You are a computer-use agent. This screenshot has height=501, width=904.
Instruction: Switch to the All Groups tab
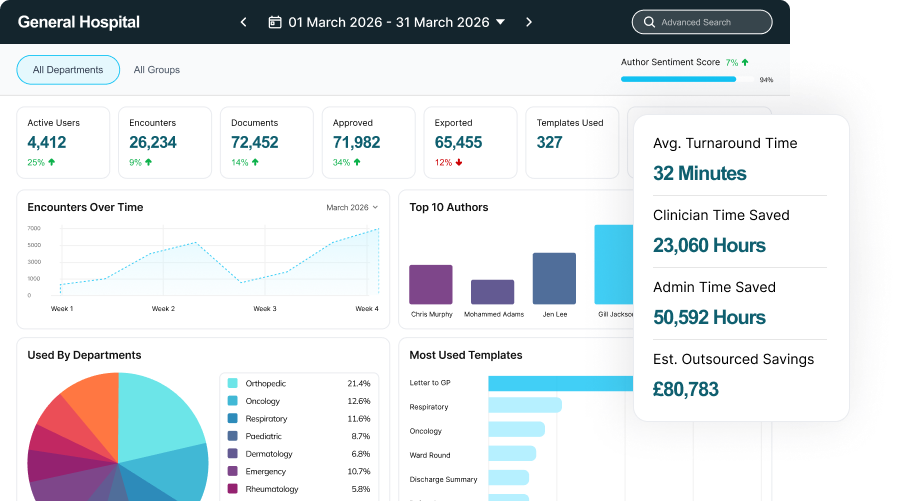tap(157, 70)
